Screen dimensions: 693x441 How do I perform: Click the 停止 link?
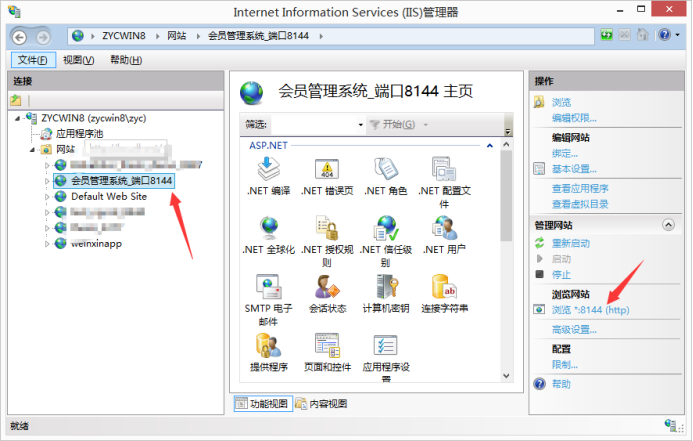[561, 275]
